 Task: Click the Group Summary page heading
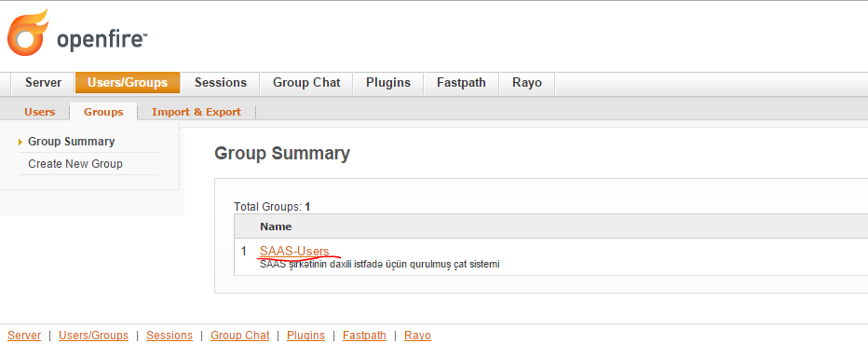(282, 154)
